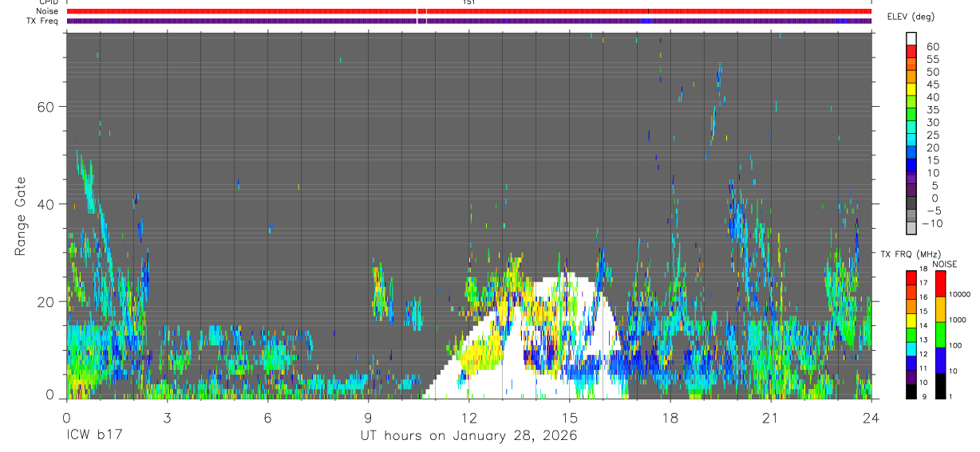Click the 'Range Gate' y-axis title
980x452 pixels.
tap(22, 215)
